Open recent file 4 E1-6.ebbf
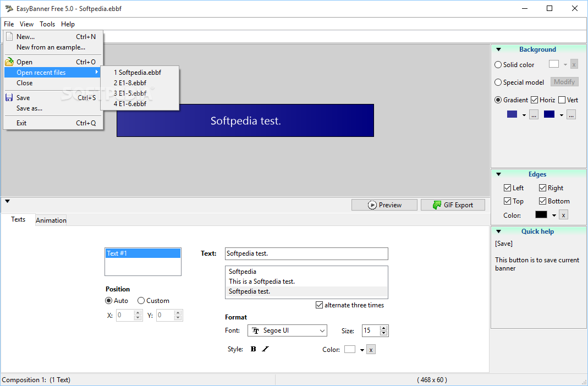 [x=140, y=104]
